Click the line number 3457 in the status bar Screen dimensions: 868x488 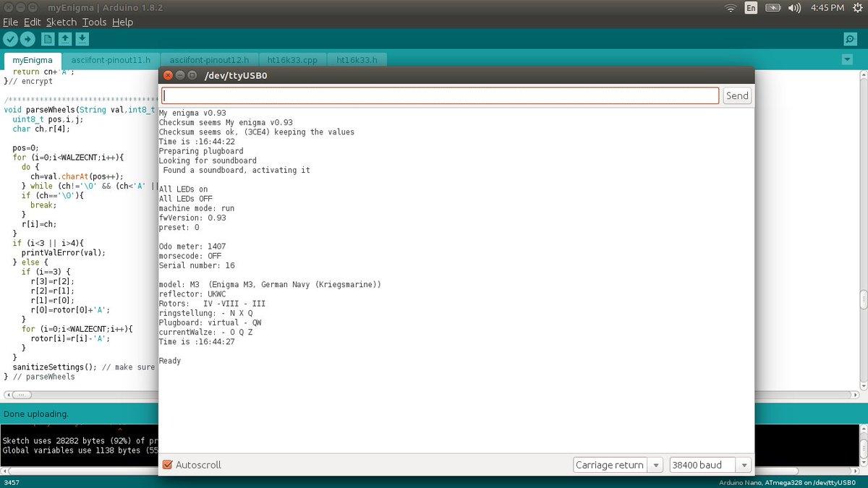click(11, 482)
